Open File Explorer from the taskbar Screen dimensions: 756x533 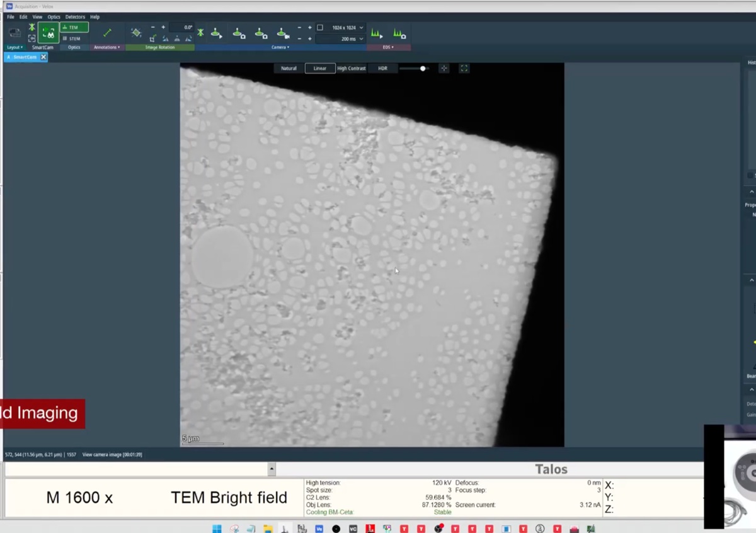(x=268, y=529)
